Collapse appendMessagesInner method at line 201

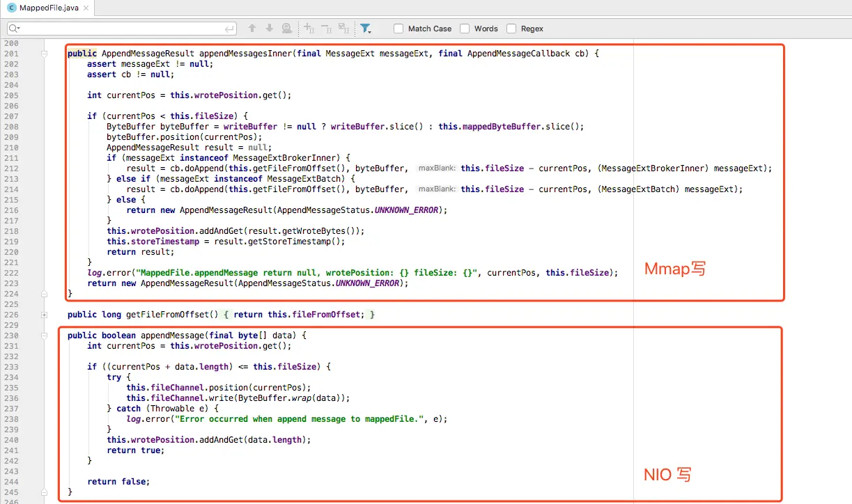tap(44, 54)
